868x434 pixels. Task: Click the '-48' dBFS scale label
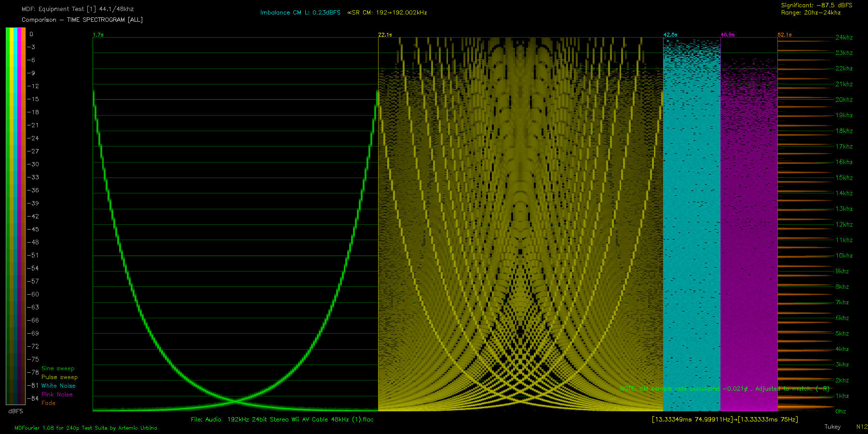coord(33,243)
